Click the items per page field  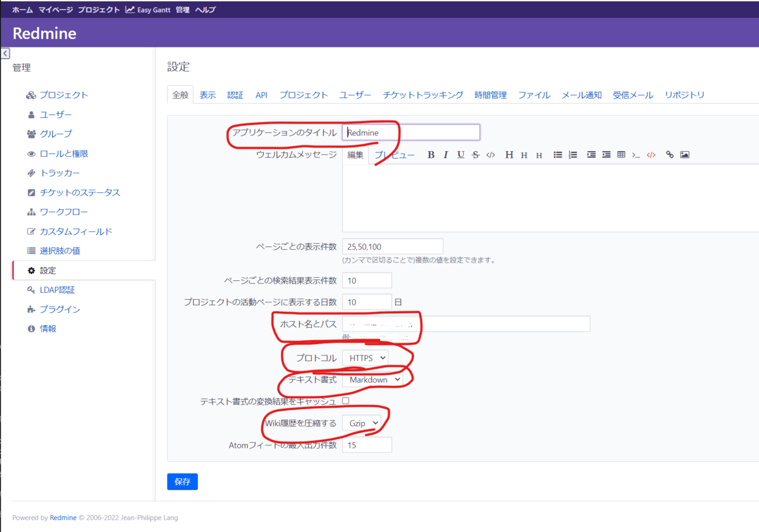tap(393, 246)
